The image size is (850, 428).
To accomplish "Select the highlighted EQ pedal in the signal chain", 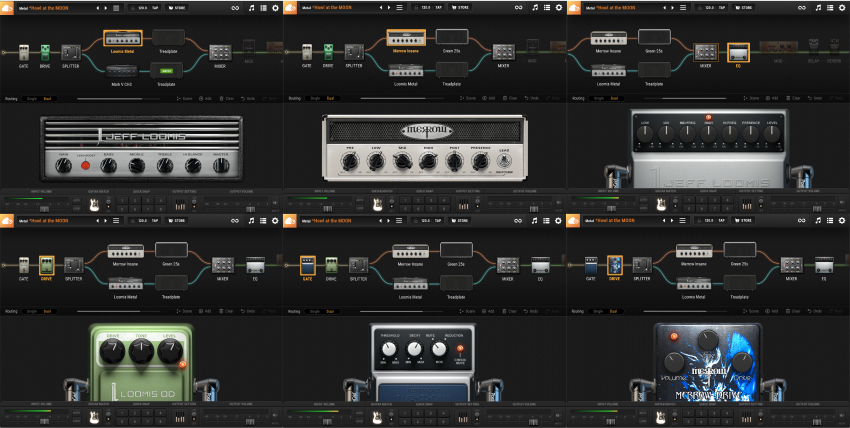I will [738, 51].
